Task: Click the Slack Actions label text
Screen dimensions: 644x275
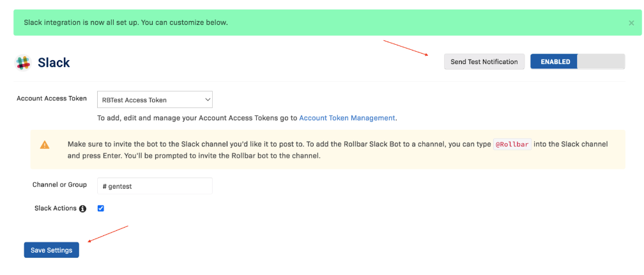Action: 56,208
